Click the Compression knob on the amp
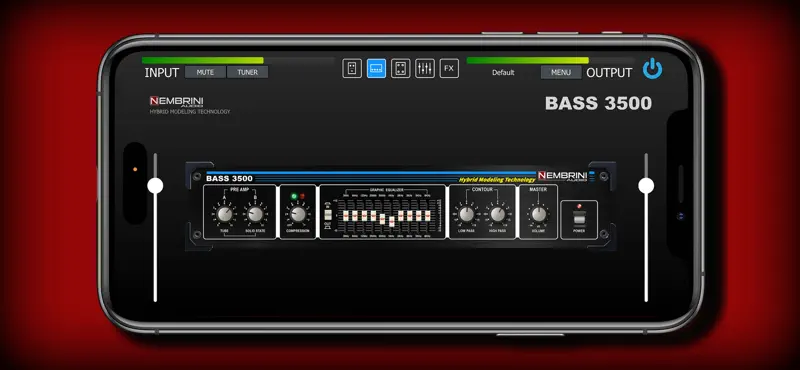 pyautogui.click(x=298, y=214)
